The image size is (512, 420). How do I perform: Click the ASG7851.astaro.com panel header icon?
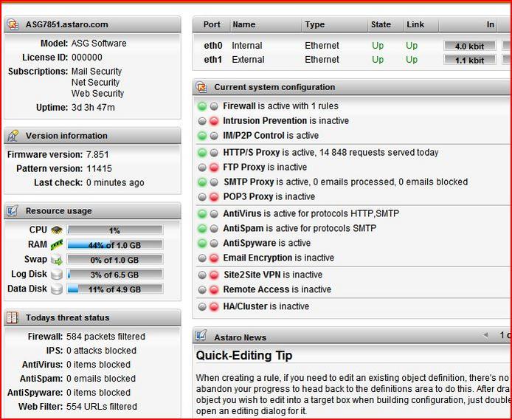point(13,24)
